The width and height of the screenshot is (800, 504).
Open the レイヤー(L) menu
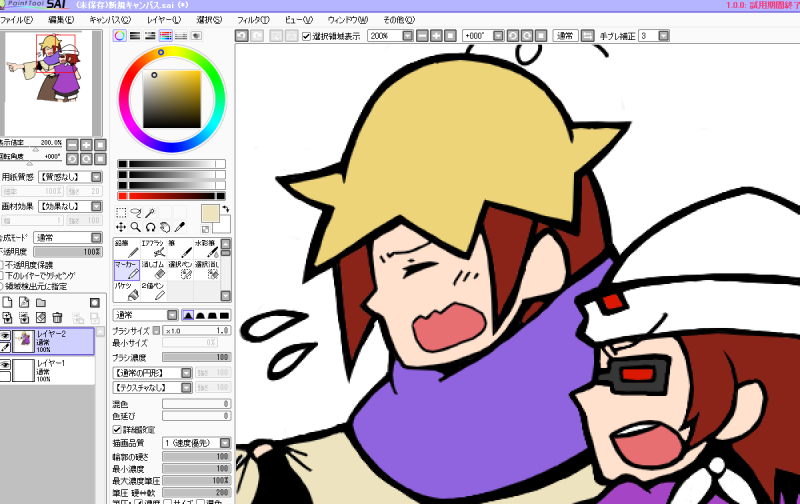click(x=164, y=20)
